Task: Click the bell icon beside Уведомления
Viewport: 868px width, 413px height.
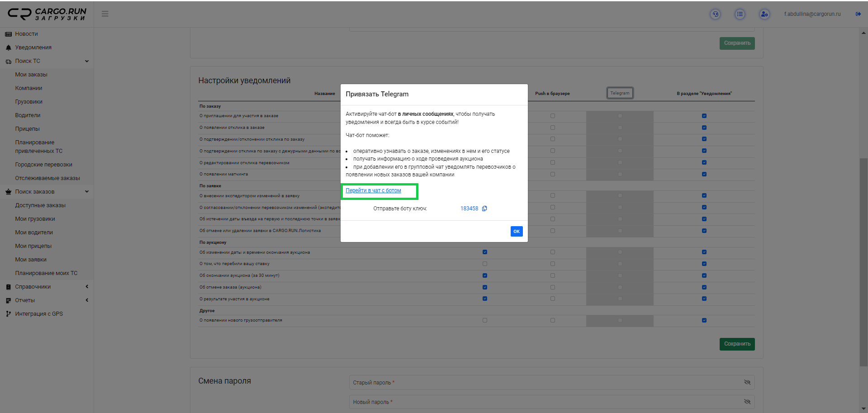Action: 8,47
